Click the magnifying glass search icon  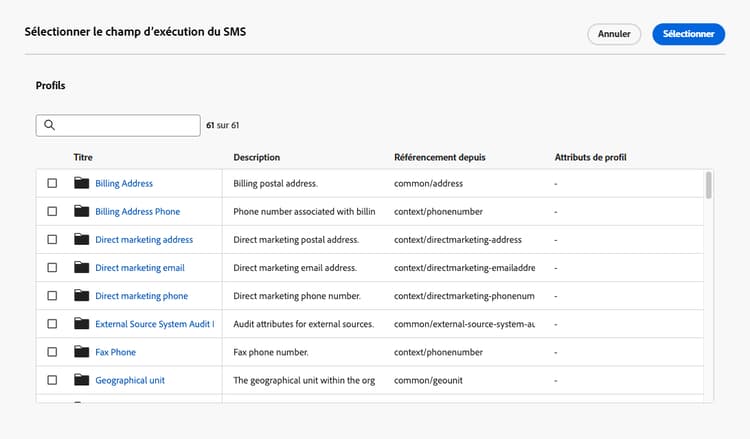click(49, 125)
